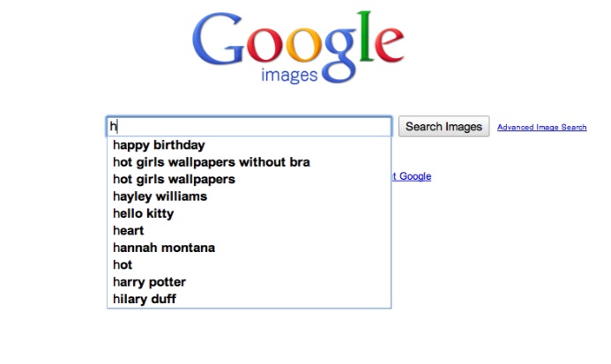The image size is (611, 364).
Task: Choose 'hot girls wallpapers without bra' suggestion
Action: pos(212,162)
